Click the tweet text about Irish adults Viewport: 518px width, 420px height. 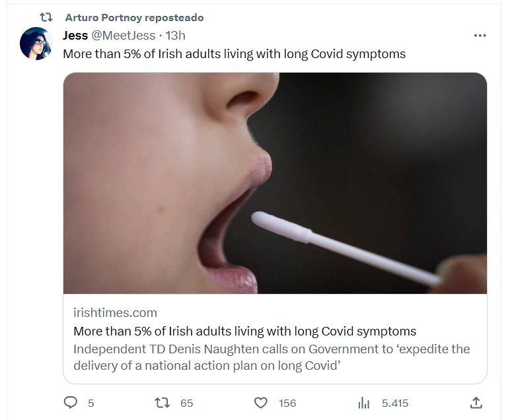click(x=234, y=54)
